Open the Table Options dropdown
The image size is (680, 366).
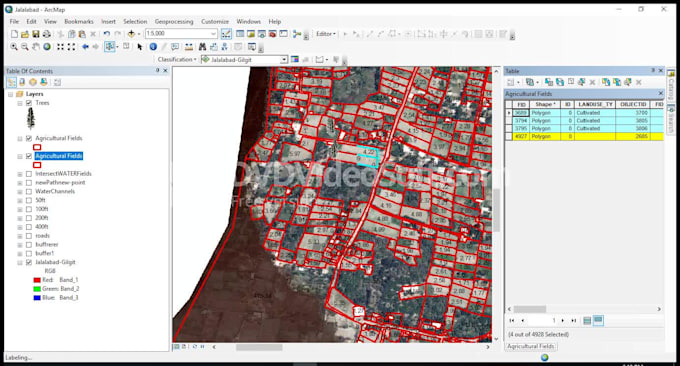[x=513, y=82]
